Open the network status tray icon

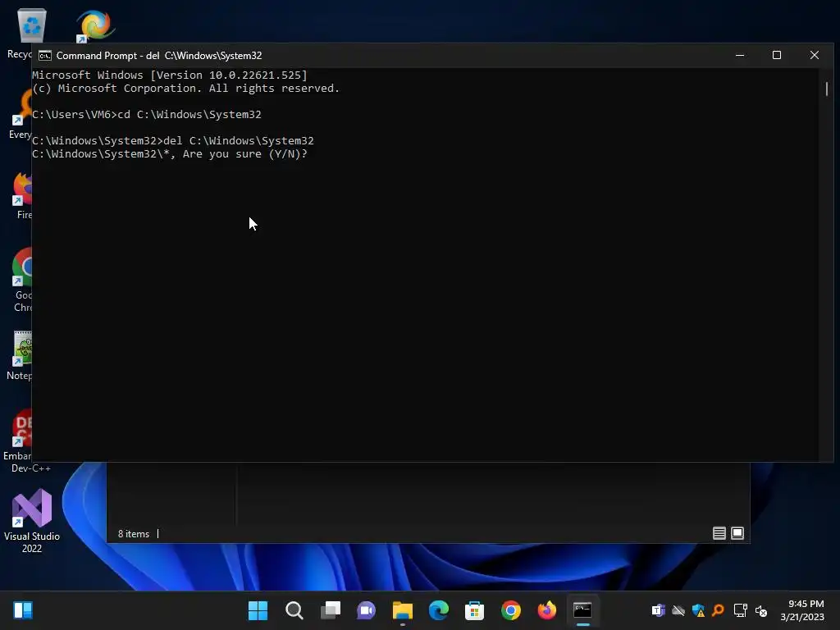741,610
